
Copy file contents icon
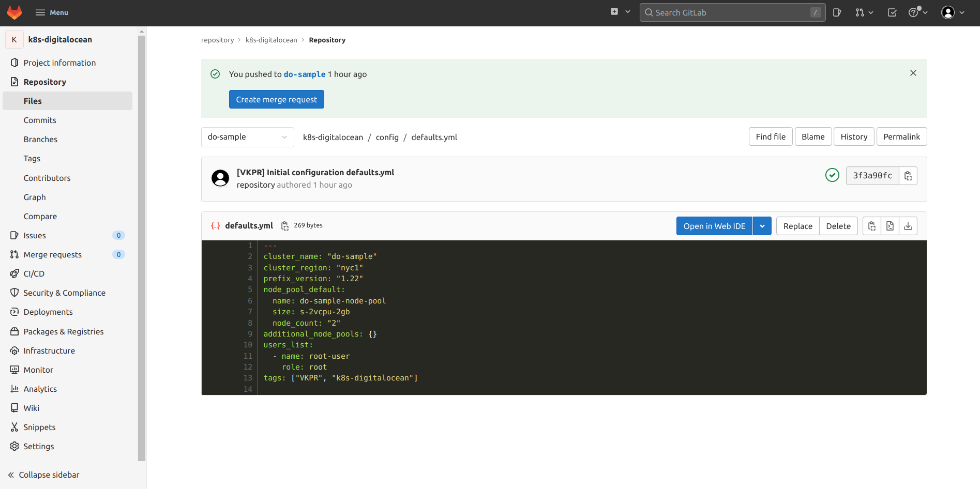tap(872, 226)
